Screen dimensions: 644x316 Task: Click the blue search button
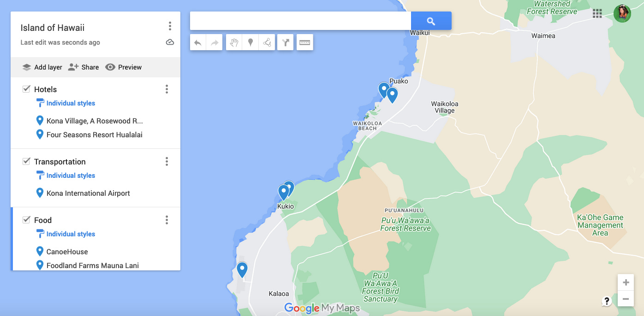[431, 21]
